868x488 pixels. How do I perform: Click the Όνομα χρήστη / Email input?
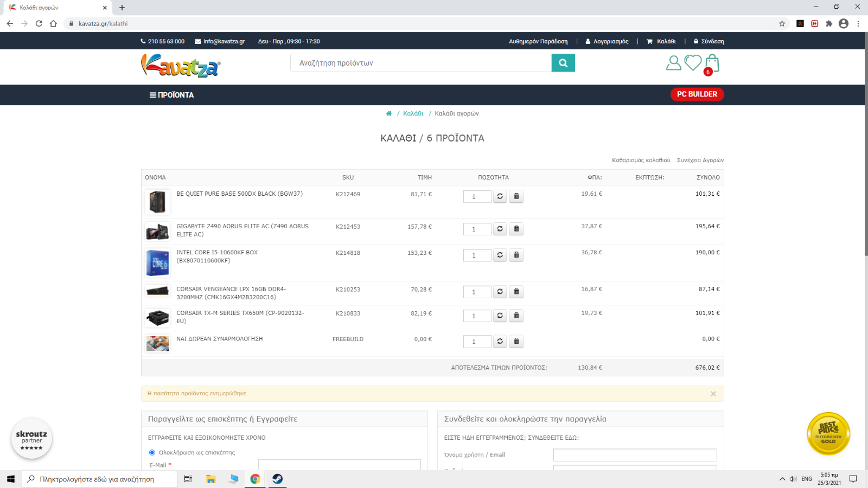pyautogui.click(x=635, y=455)
